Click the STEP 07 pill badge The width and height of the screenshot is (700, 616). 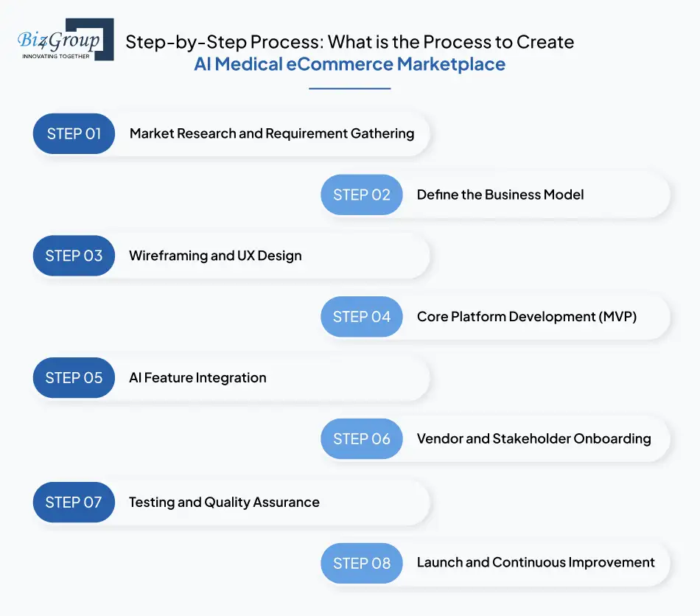pos(74,503)
